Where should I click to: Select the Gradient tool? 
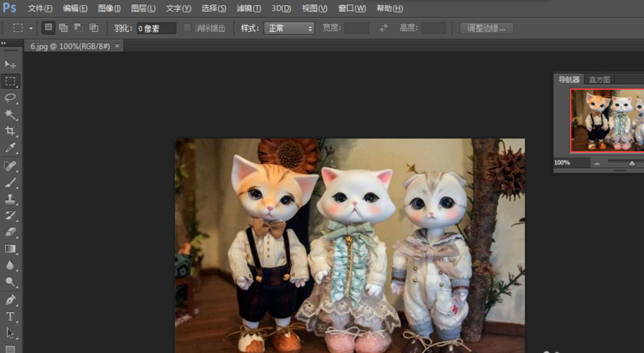pos(10,249)
